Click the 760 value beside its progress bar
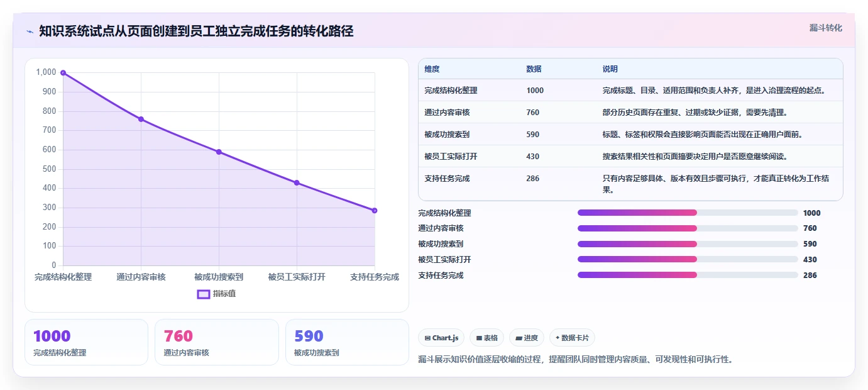 point(810,228)
